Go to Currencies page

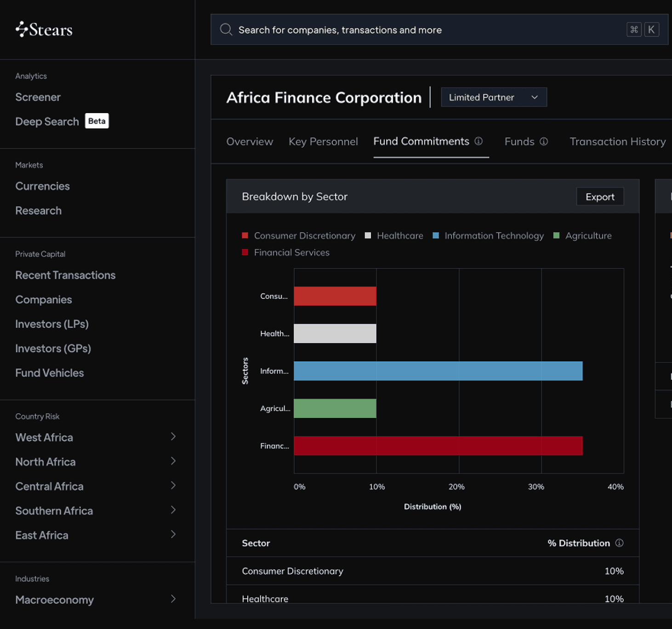(42, 186)
